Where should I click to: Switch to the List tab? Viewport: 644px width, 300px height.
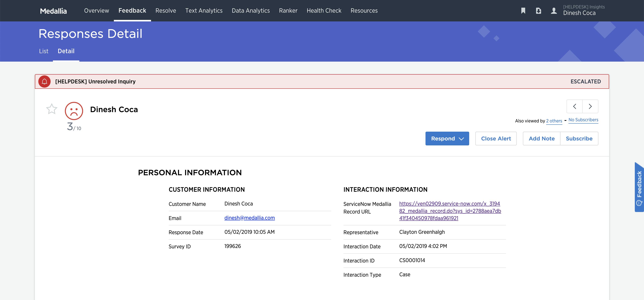tap(44, 51)
